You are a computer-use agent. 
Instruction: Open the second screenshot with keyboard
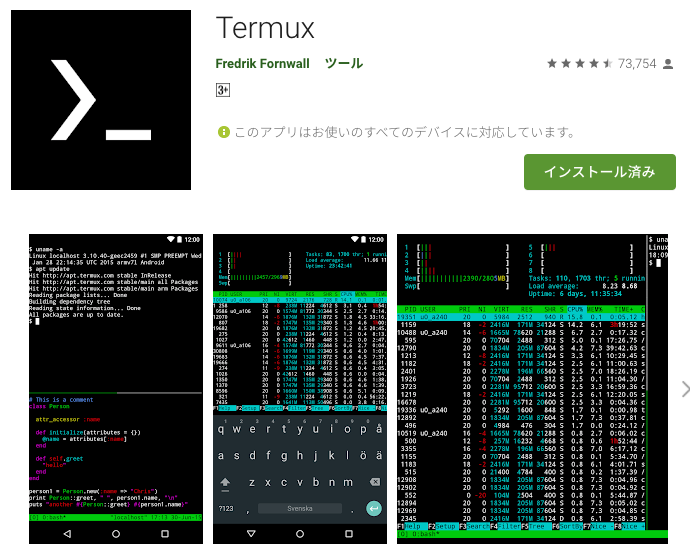point(300,389)
